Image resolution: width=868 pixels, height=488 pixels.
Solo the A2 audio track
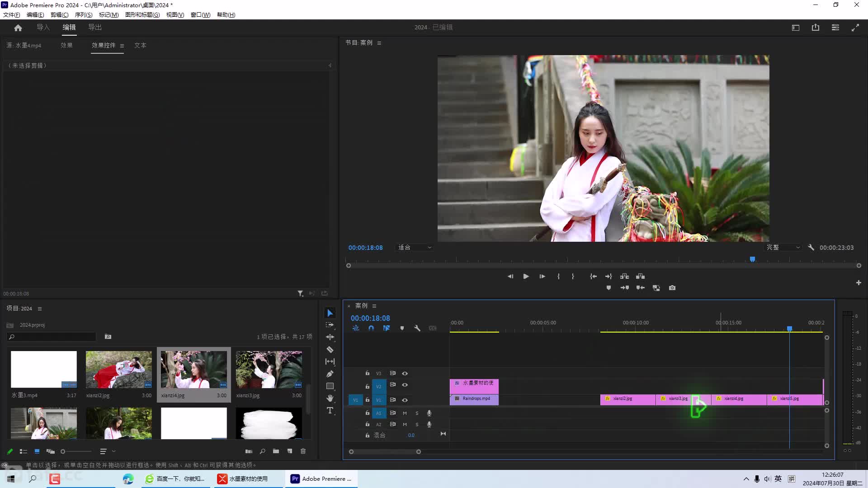point(417,424)
